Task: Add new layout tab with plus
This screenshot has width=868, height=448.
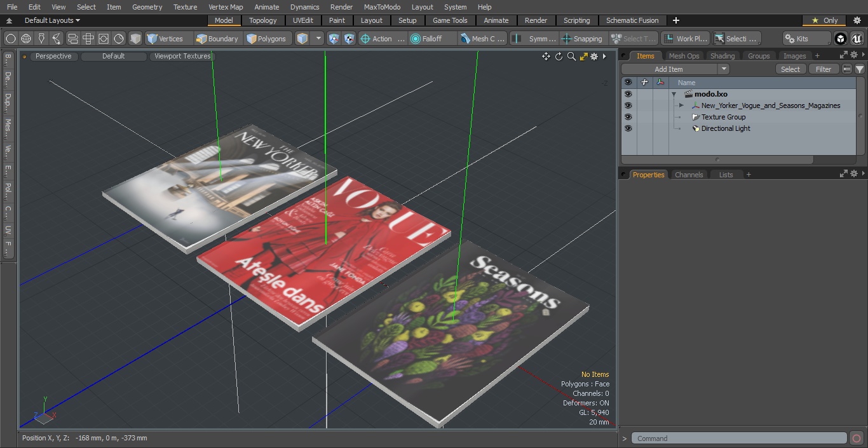Action: click(675, 20)
